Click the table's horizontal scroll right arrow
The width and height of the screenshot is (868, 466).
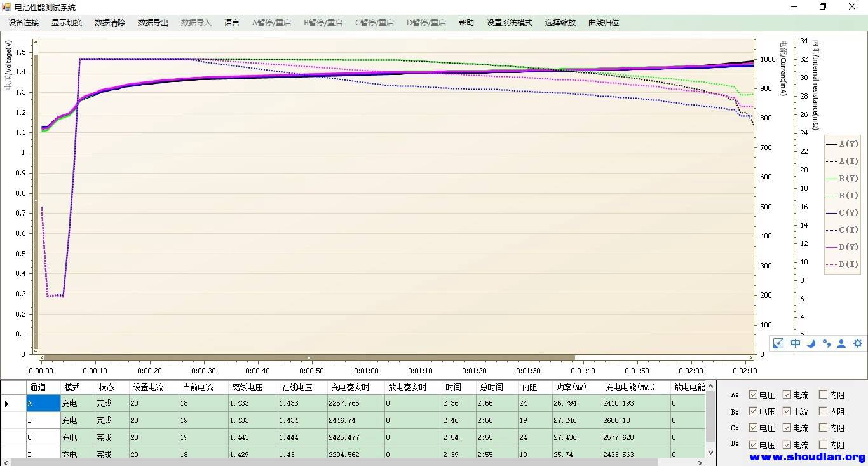701,462
